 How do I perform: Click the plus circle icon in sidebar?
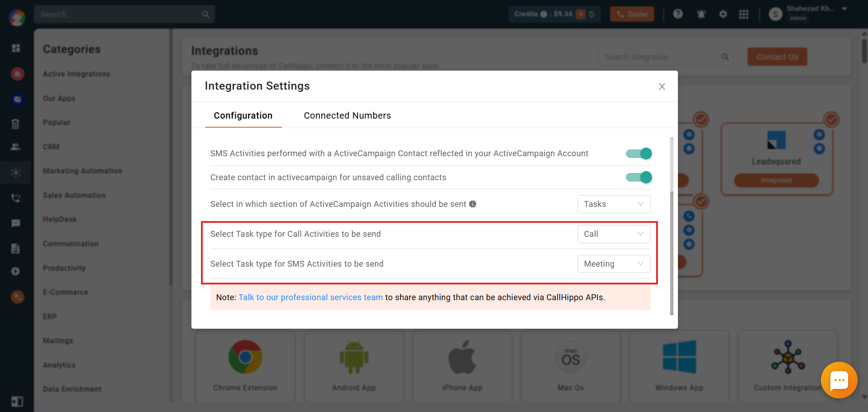[x=15, y=271]
